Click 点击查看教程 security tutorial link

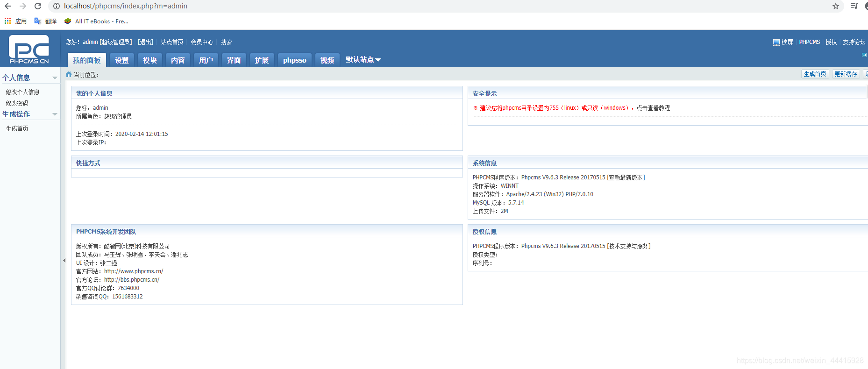click(x=653, y=108)
